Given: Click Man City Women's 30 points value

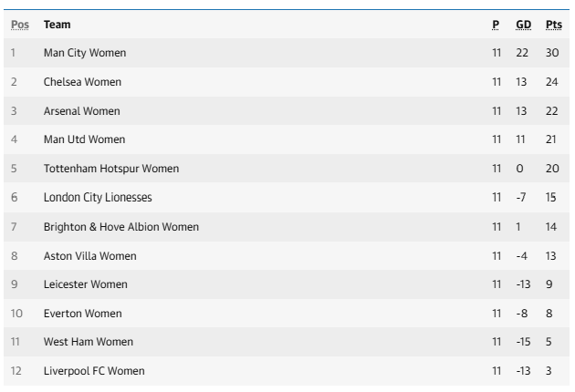Looking at the screenshot, I should point(553,53).
